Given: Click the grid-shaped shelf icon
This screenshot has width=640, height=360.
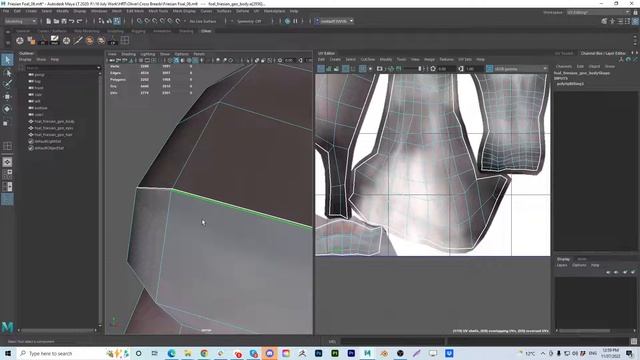Looking at the screenshot, I should [124, 40].
